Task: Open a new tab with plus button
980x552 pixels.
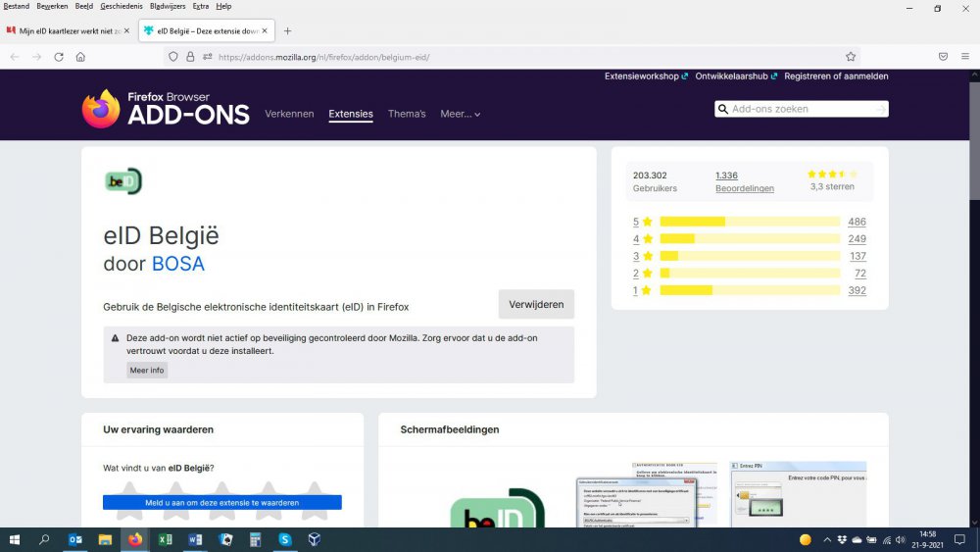Action: click(287, 30)
